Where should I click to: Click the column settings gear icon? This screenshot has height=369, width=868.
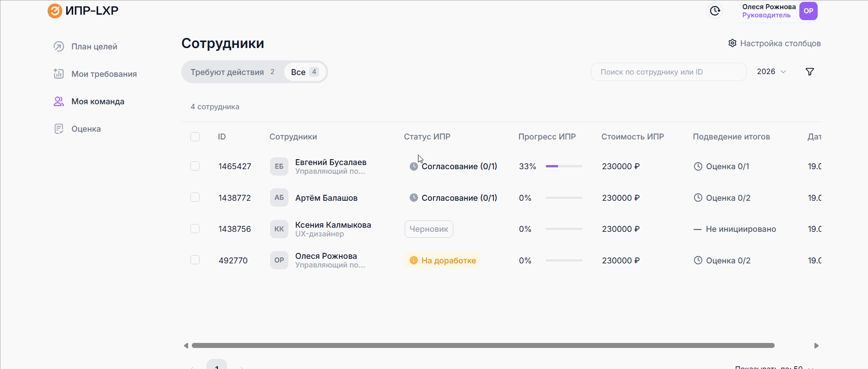coord(732,43)
